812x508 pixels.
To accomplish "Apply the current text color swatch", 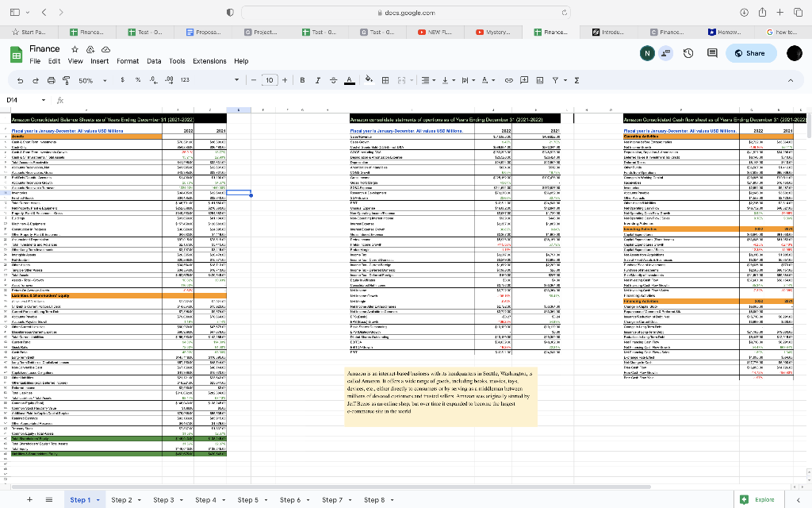I will [349, 79].
